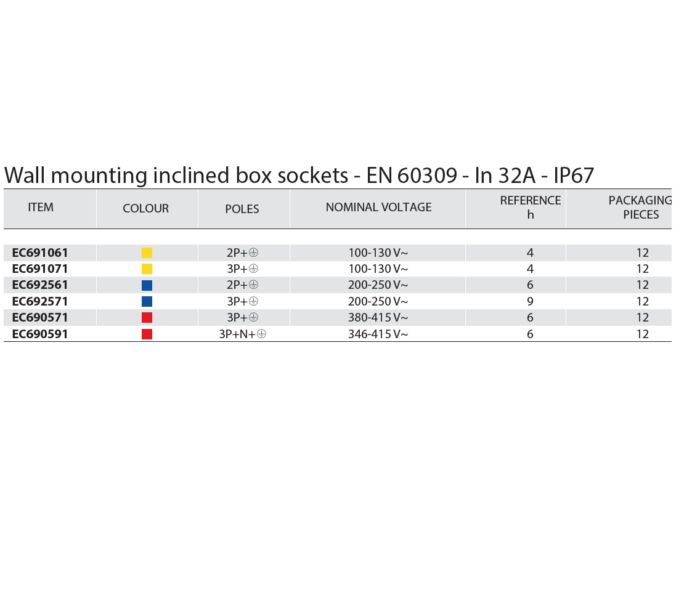Click reference h value 9 in row EC692571
The height and width of the screenshot is (616, 700).
530,301
